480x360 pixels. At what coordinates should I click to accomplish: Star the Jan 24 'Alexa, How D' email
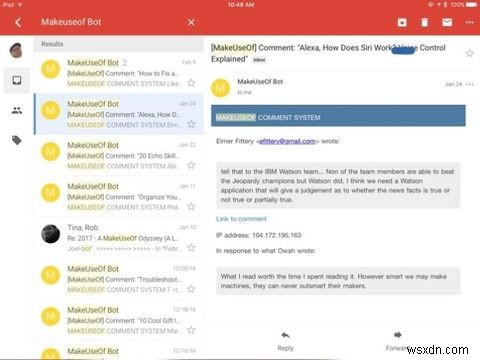pos(191,124)
